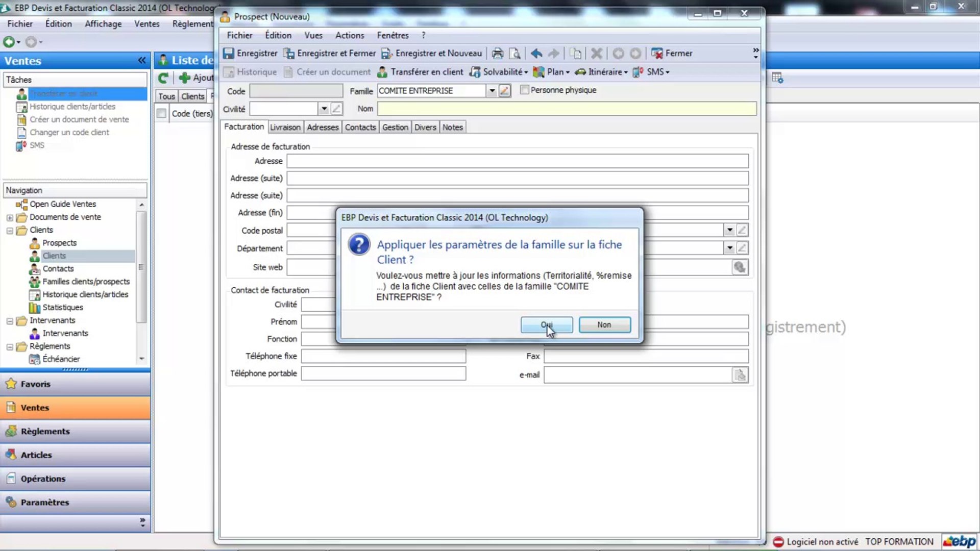Click Oui in the dialog
The height and width of the screenshot is (551, 980).
pyautogui.click(x=546, y=324)
